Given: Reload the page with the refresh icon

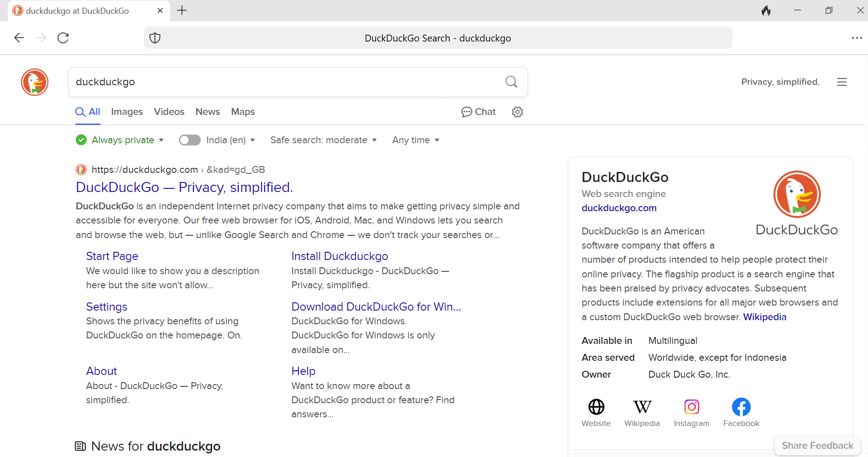Looking at the screenshot, I should [63, 38].
